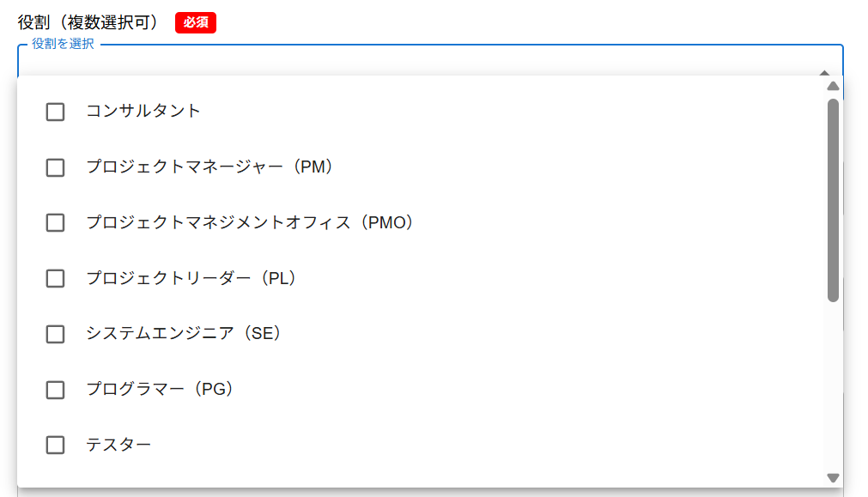Choose the コンサルタント option text
The image size is (868, 497).
143,111
